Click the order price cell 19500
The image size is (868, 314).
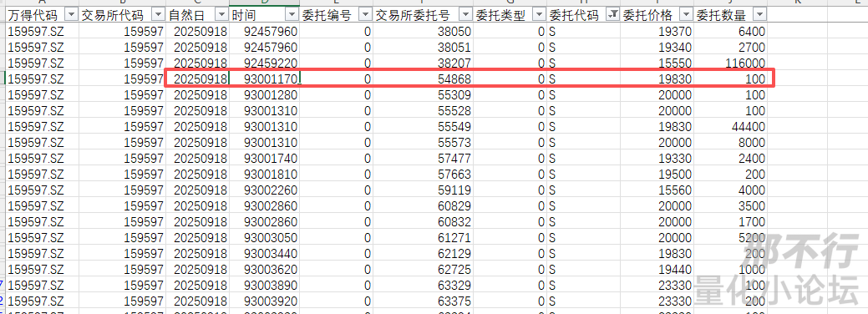point(657,175)
